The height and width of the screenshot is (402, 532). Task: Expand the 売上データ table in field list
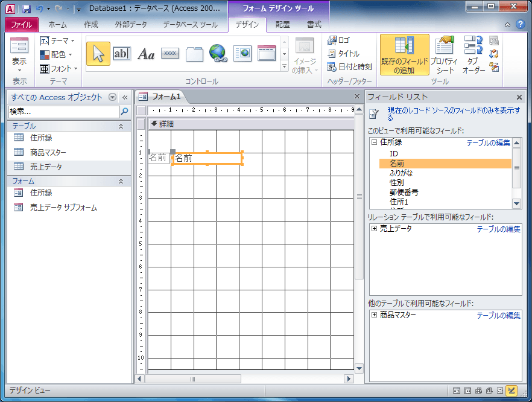coord(374,229)
